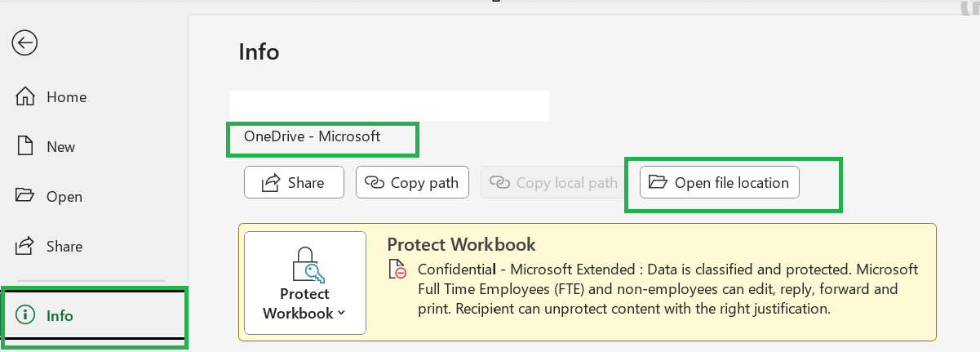This screenshot has height=352, width=980.
Task: Click the Share button below the file name
Action: tap(294, 183)
